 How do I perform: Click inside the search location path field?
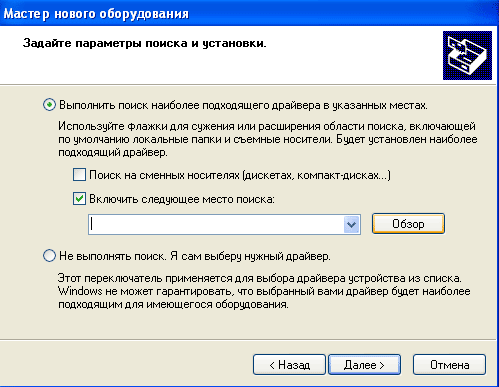216,224
